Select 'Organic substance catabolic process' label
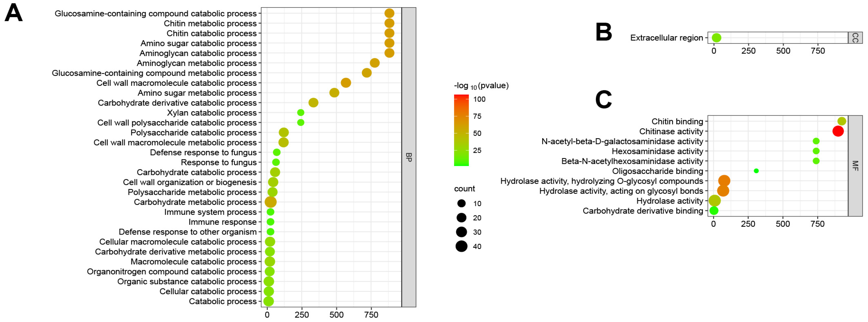Viewport: 868px width, 322px height. [187, 281]
